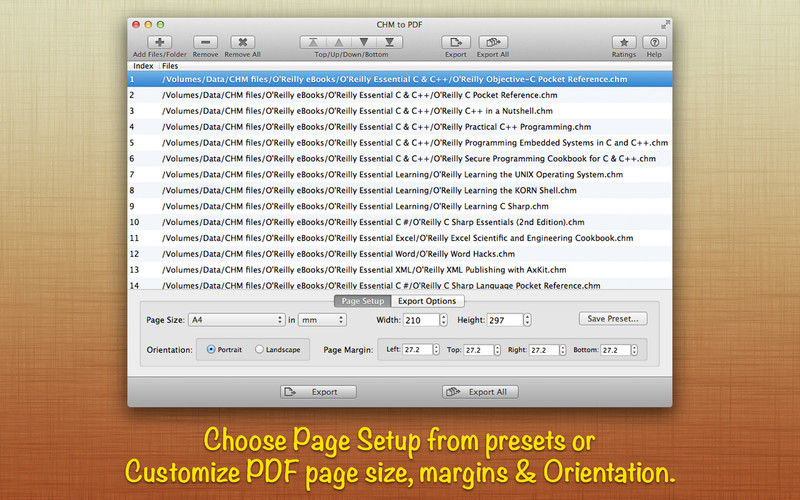Click the Width field showing 210
Viewport: 800px width, 500px height.
(421, 320)
